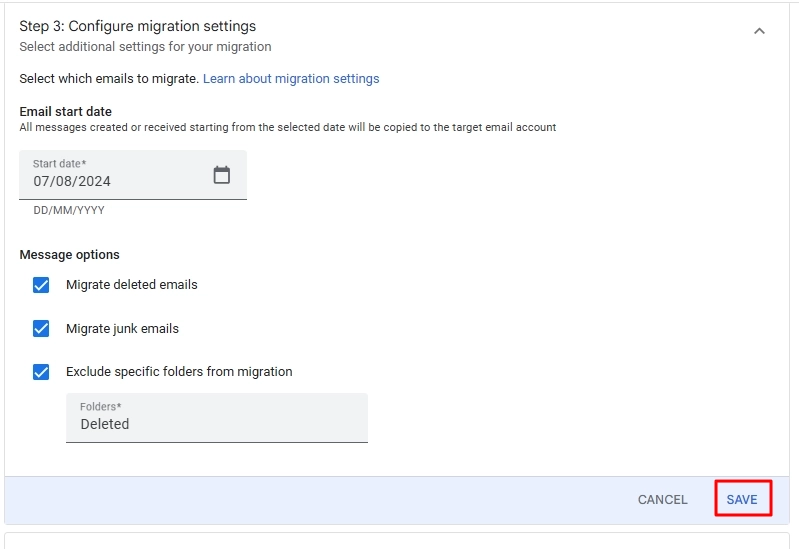Select the 'All messages created or received' description
799x549 pixels.
click(288, 127)
